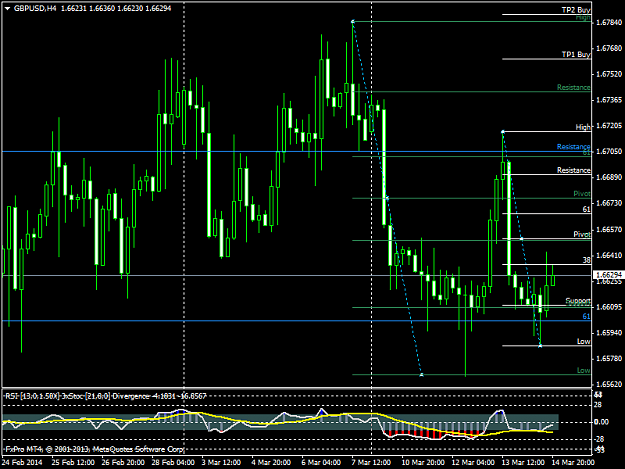Click the '25 Feb 12:00' time label
This screenshot has height=469, width=625.
click(x=73, y=462)
